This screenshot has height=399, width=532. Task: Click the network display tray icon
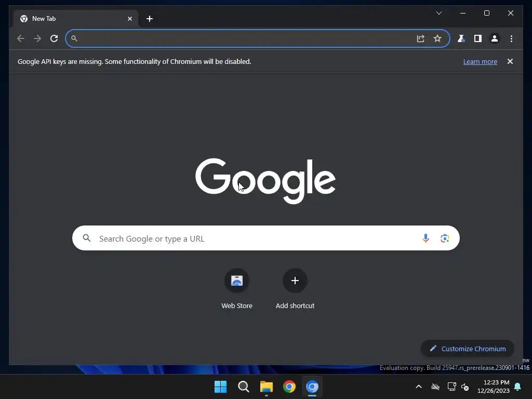pyautogui.click(x=451, y=387)
